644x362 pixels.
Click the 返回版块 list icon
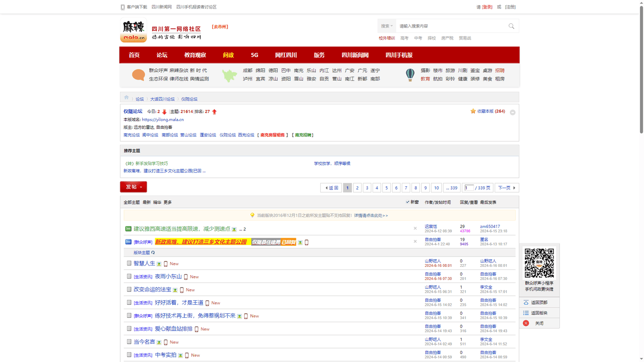tap(526, 313)
